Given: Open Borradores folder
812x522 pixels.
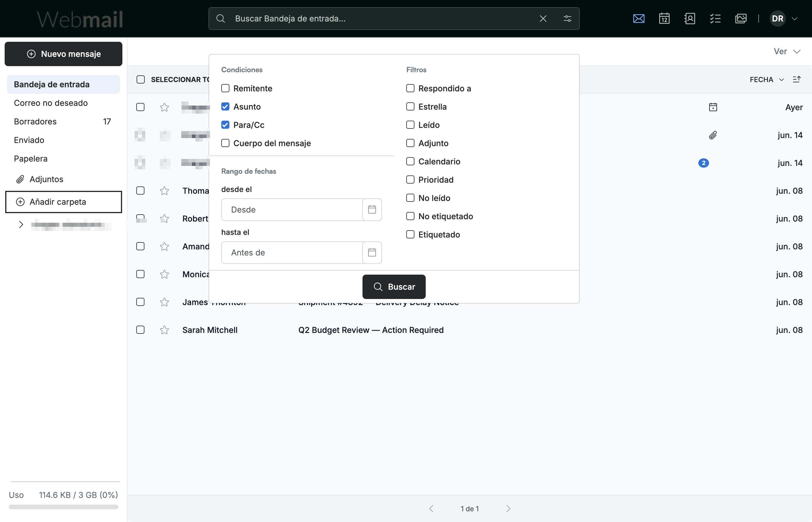Looking at the screenshot, I should (64, 122).
